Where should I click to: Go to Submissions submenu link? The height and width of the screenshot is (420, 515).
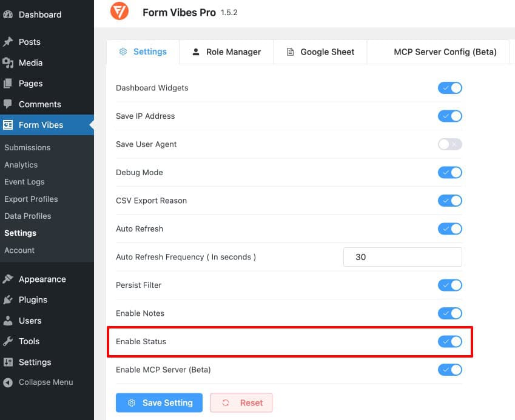coord(27,147)
